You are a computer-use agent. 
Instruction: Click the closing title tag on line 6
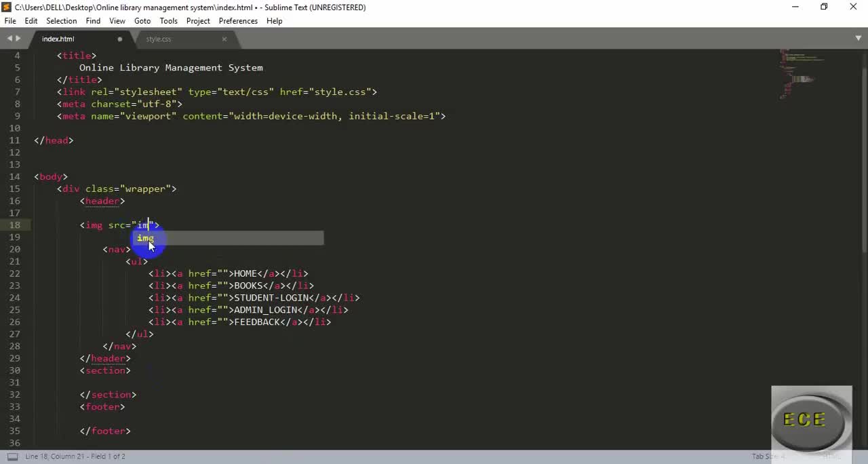tap(79, 80)
